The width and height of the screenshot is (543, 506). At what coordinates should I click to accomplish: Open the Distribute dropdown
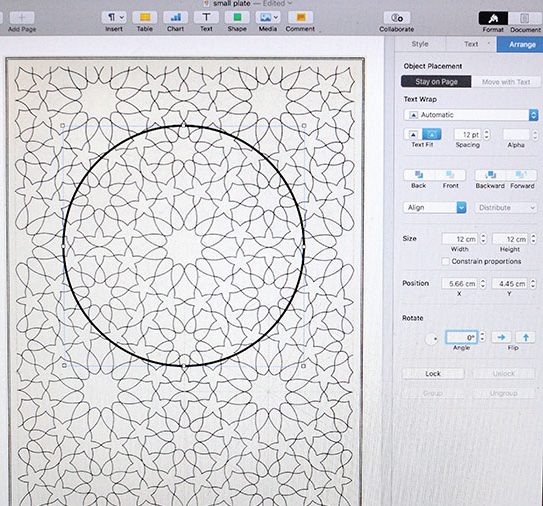pos(506,207)
